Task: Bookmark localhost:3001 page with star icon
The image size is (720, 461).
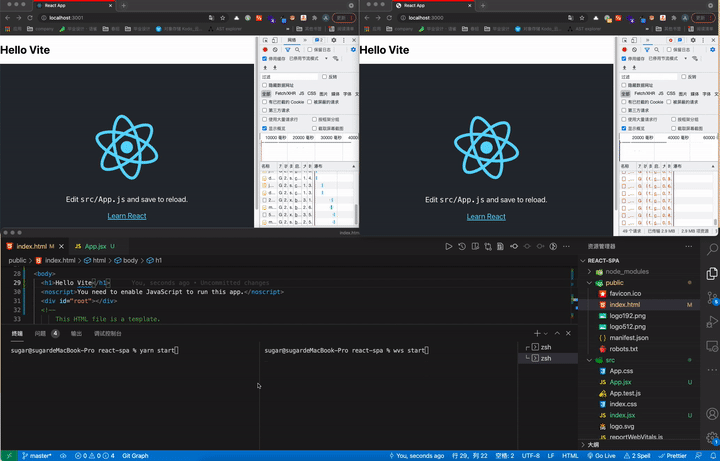Action: pyautogui.click(x=223, y=18)
